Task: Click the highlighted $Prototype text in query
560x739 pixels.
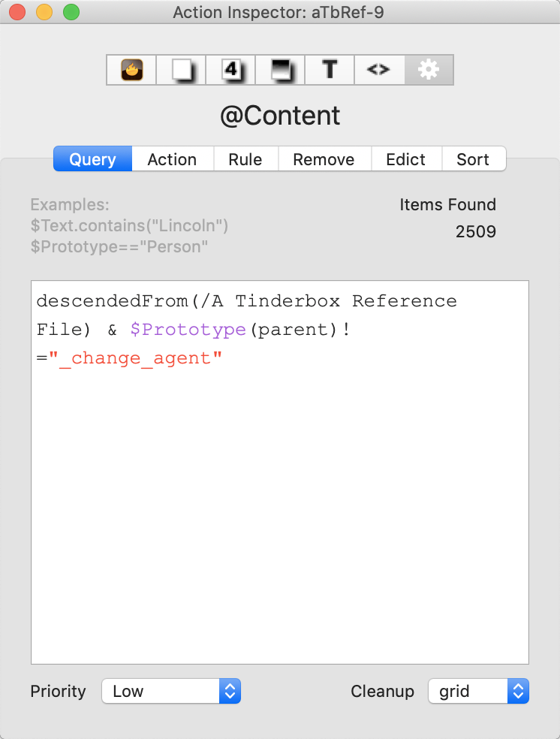Action: point(188,329)
